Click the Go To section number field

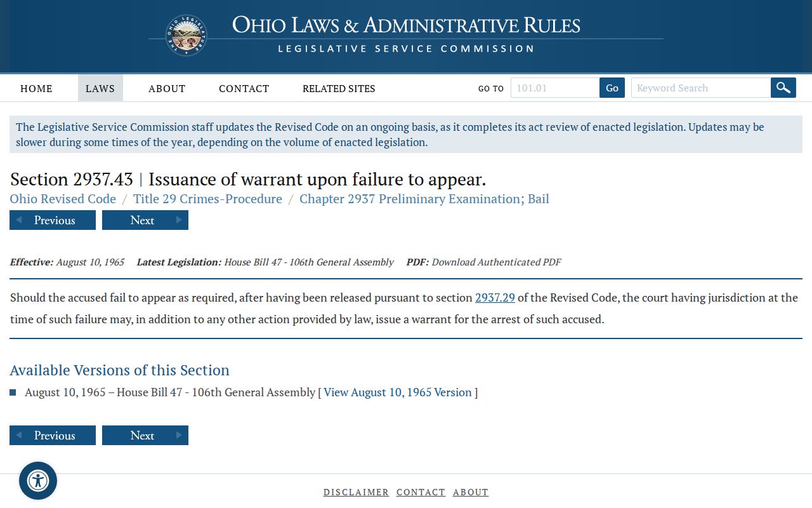pyautogui.click(x=555, y=88)
